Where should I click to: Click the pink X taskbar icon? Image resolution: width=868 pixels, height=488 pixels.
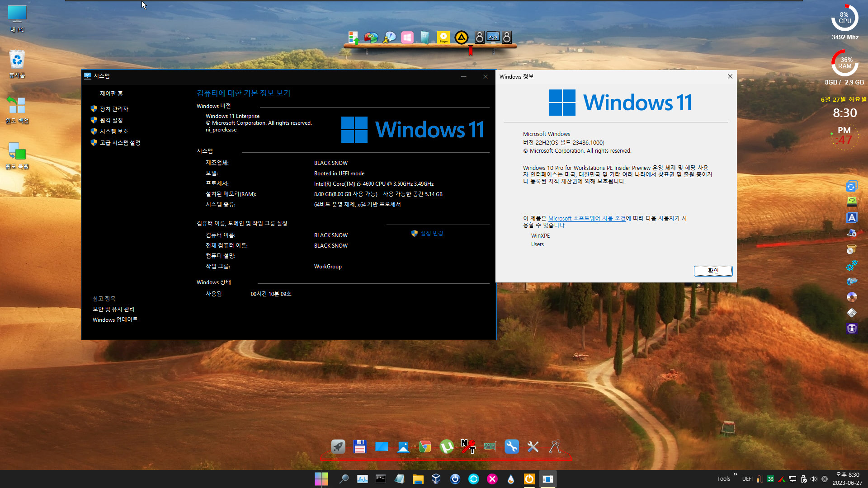[492, 479]
